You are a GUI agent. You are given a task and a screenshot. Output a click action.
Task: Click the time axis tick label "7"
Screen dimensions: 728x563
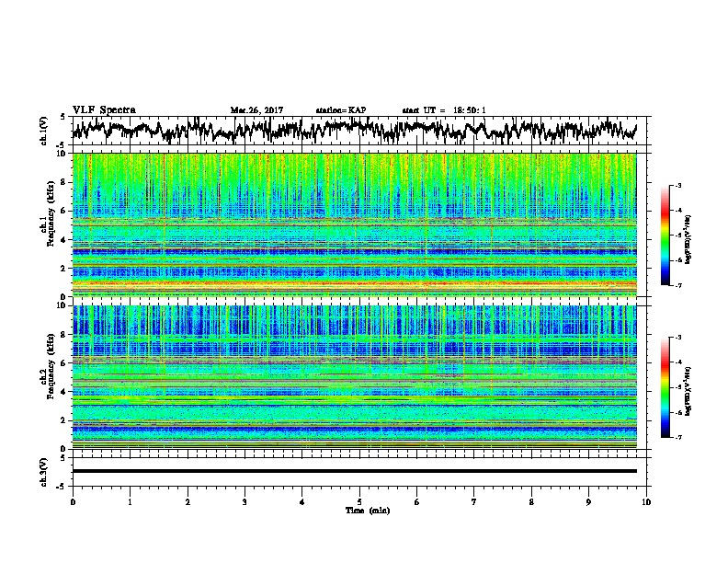[474, 501]
